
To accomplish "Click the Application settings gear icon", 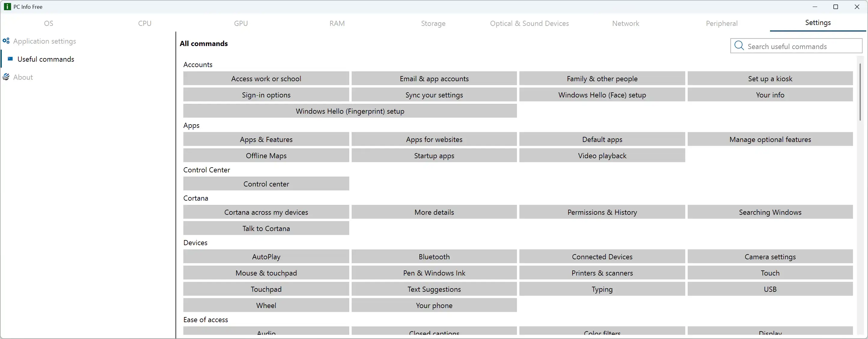I will point(6,41).
